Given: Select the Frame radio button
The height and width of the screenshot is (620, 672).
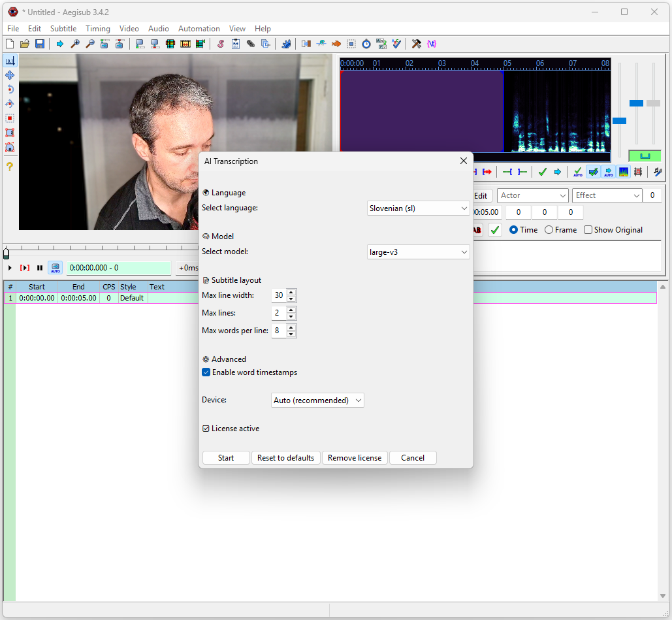Looking at the screenshot, I should (x=549, y=230).
